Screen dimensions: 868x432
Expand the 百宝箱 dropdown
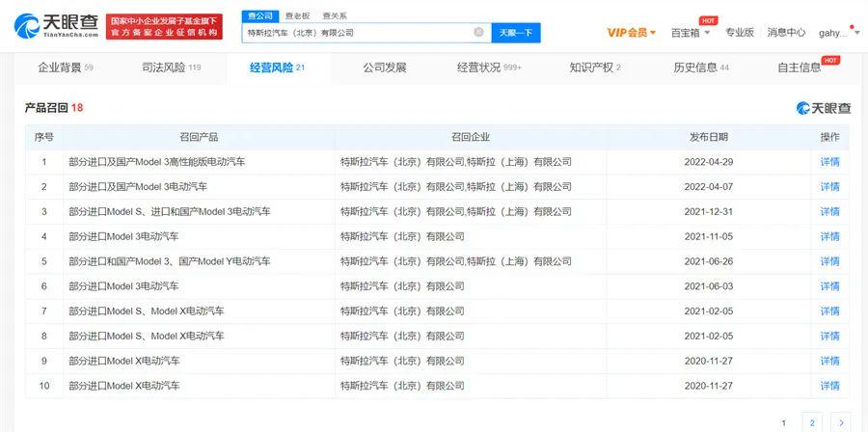[691, 33]
